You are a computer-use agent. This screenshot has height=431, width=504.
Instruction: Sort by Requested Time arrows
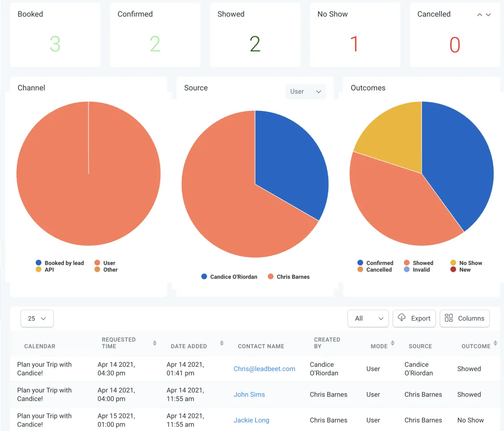(155, 343)
